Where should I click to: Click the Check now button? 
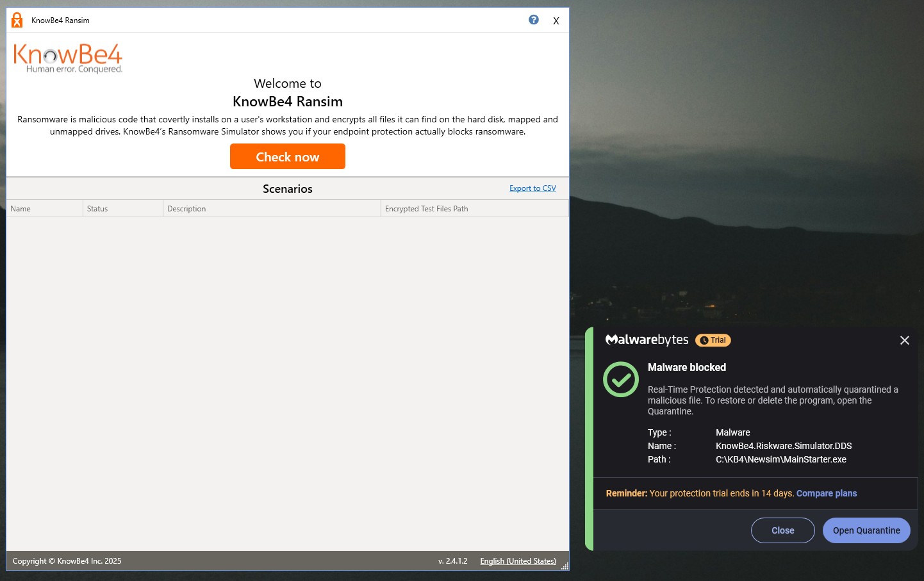pyautogui.click(x=287, y=156)
